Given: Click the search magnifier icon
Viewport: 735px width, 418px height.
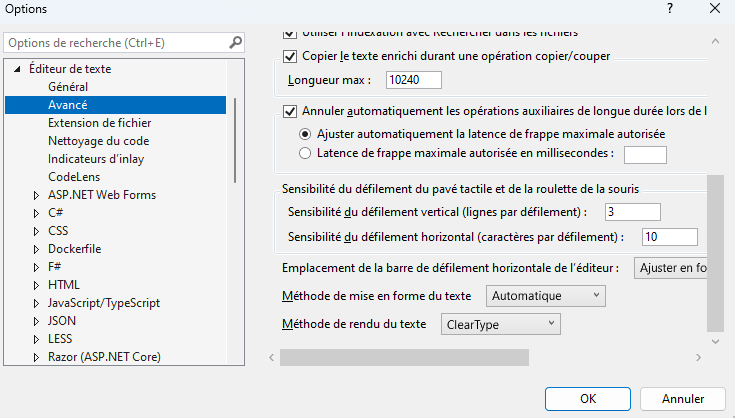Looking at the screenshot, I should [236, 43].
